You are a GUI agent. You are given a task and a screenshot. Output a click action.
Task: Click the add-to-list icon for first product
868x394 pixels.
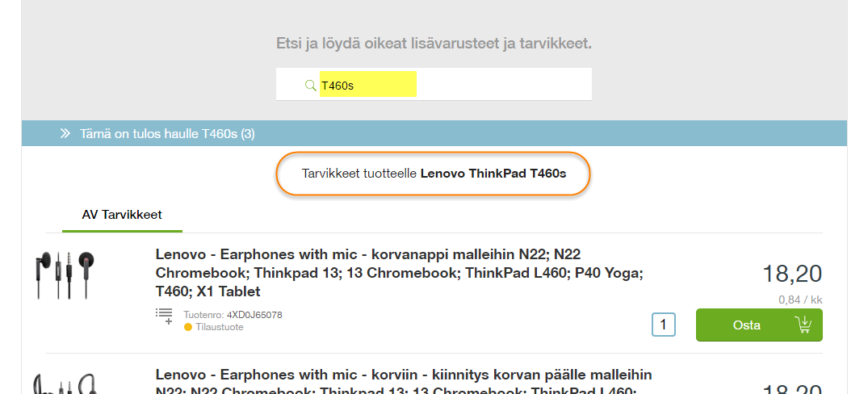click(164, 316)
